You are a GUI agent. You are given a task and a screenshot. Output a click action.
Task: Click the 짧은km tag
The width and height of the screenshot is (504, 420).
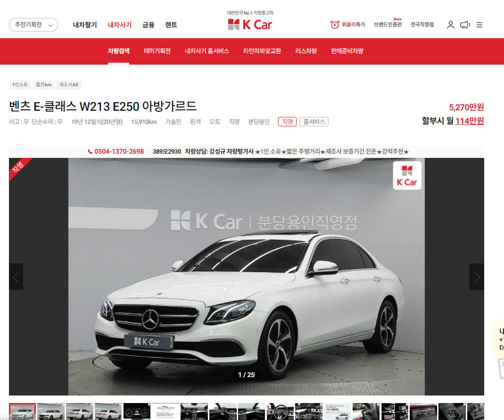(43, 84)
